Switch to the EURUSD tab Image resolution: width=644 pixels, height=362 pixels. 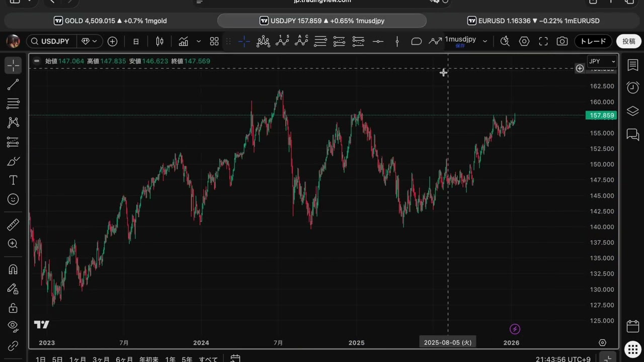(533, 21)
